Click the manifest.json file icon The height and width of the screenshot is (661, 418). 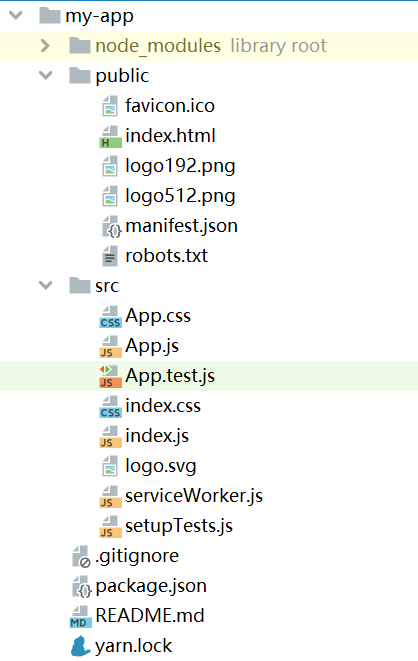click(112, 226)
